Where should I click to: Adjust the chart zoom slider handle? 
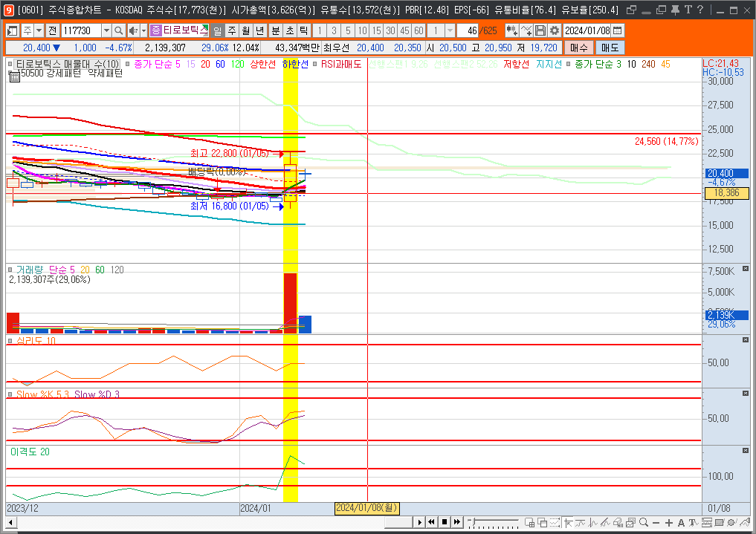click(x=474, y=521)
